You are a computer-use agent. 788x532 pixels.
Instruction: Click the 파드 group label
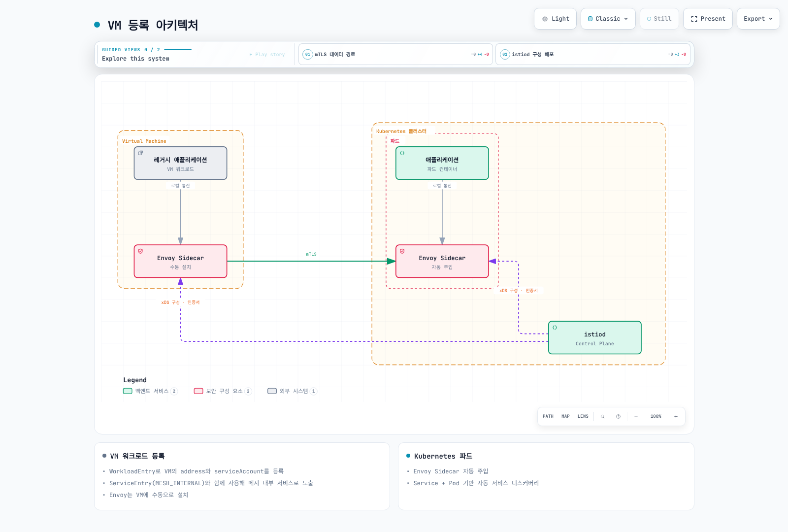[395, 141]
